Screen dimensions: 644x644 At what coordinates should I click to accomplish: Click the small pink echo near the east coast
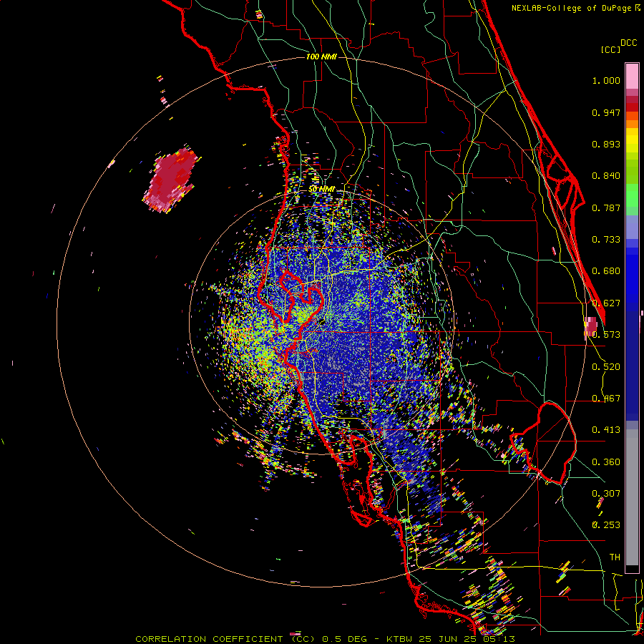coord(591,326)
